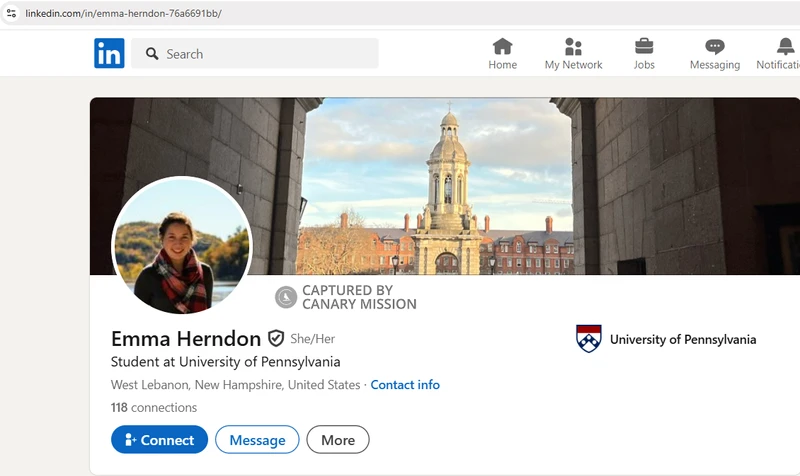Go to Home in the top navigation
The height and width of the screenshot is (476, 800).
pyautogui.click(x=503, y=54)
